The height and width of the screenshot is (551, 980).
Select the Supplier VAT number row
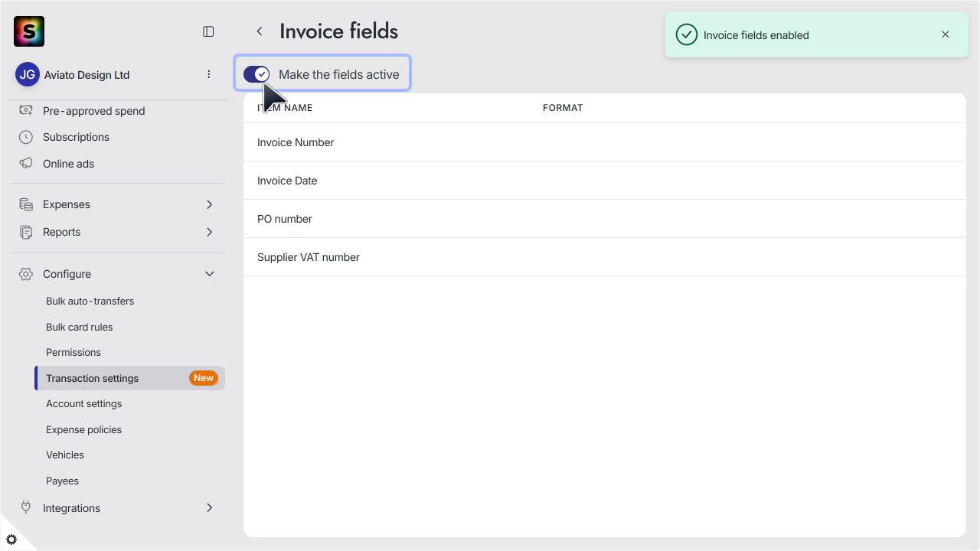pyautogui.click(x=605, y=257)
